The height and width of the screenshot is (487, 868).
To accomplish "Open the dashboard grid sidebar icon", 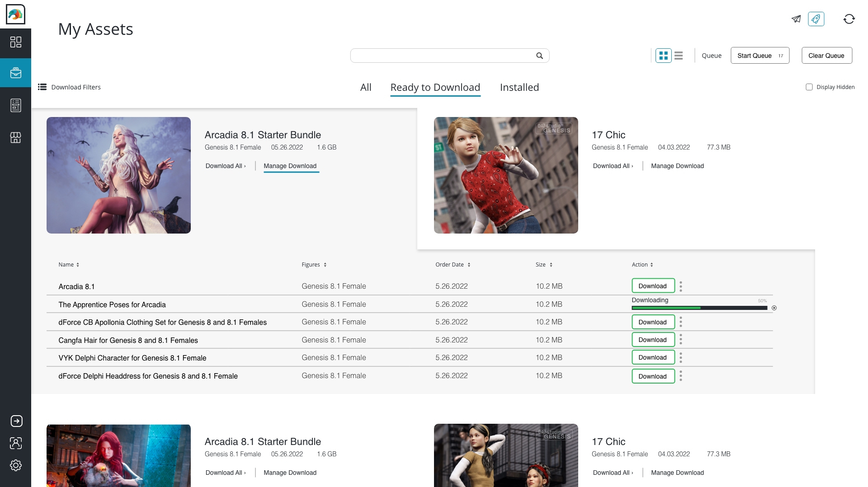I will [16, 42].
